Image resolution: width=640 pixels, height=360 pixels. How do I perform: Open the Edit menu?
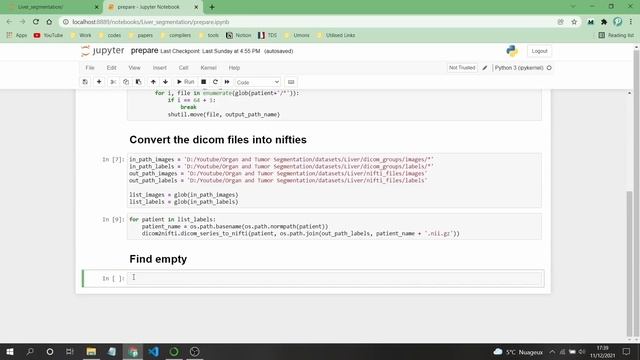pyautogui.click(x=111, y=68)
